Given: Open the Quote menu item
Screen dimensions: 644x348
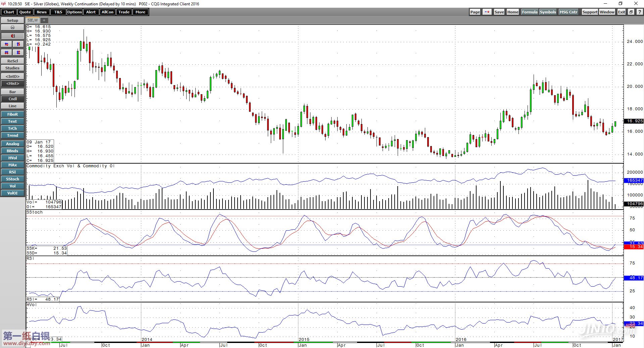Looking at the screenshot, I should pos(25,12).
